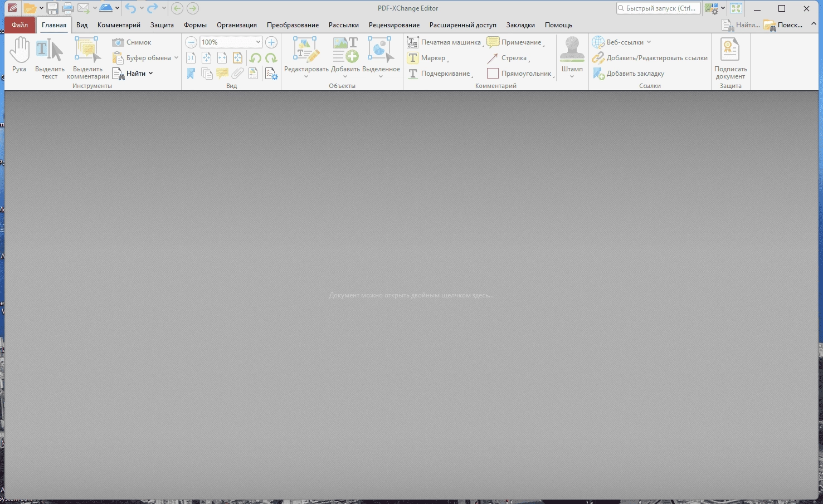Activate the Выделить текст tool
Screen dimensions: 823x504
50,59
